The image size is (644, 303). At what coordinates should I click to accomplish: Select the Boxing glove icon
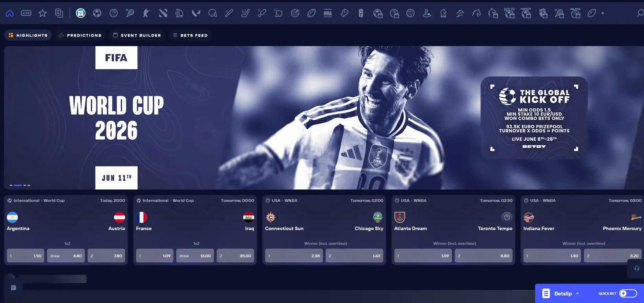(344, 13)
